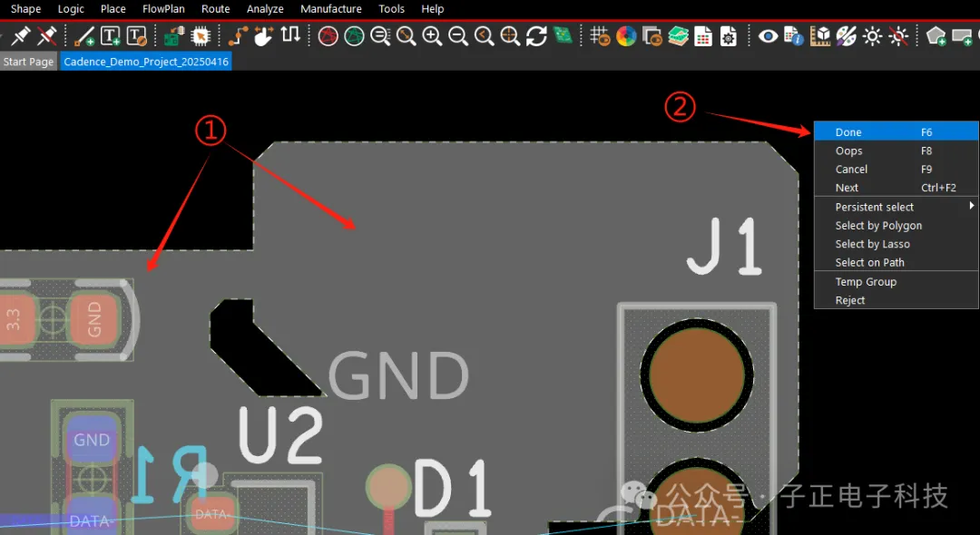
Task: Select the Slide hand tool
Action: point(264,35)
